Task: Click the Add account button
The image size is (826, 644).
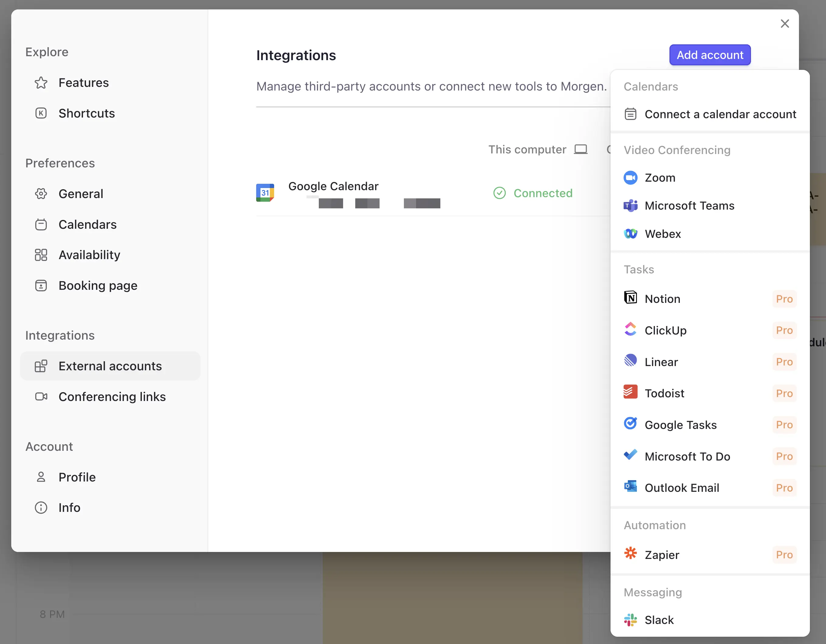Action: point(710,55)
